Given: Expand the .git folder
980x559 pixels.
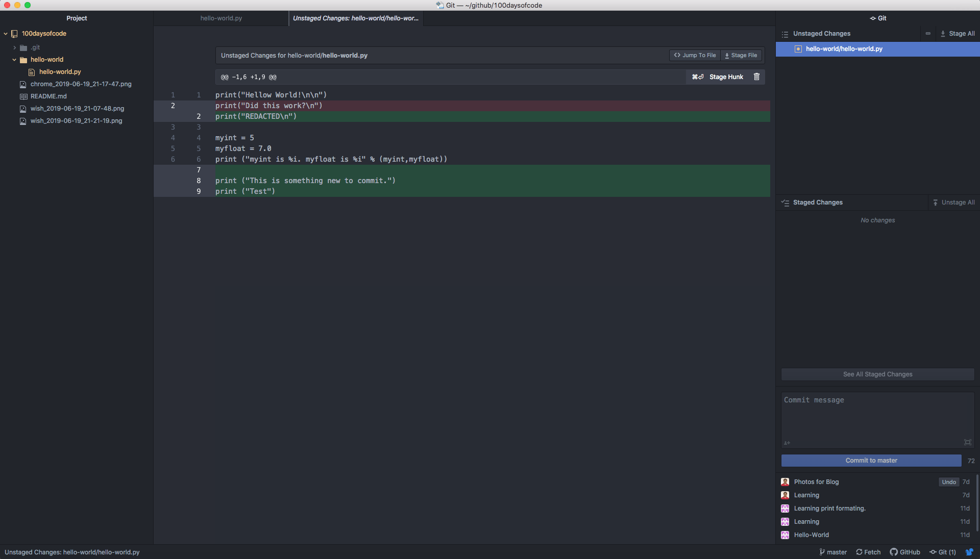Looking at the screenshot, I should (x=14, y=47).
